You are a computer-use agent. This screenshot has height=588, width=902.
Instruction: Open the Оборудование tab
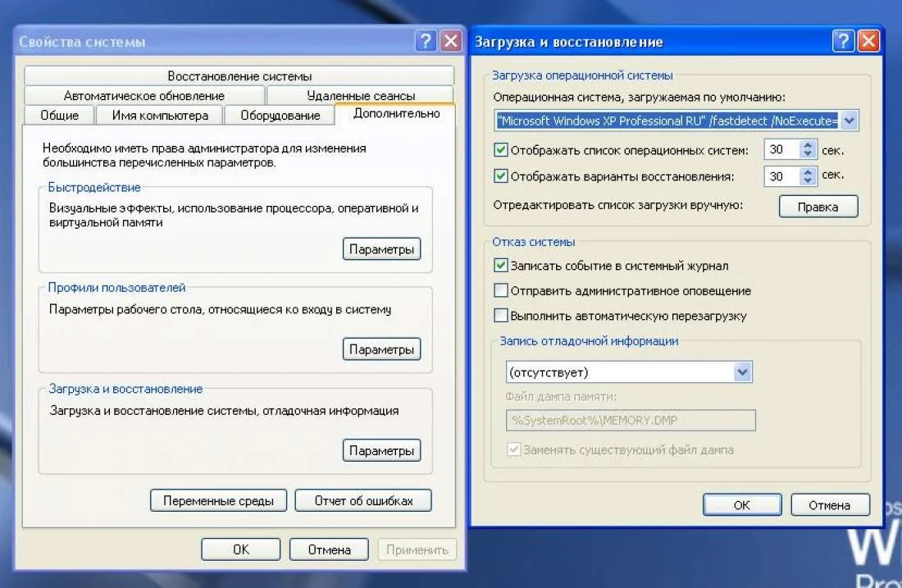click(280, 115)
